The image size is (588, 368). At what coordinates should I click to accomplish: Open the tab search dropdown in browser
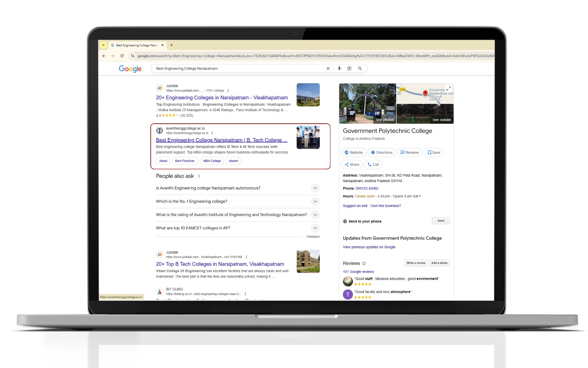click(103, 45)
